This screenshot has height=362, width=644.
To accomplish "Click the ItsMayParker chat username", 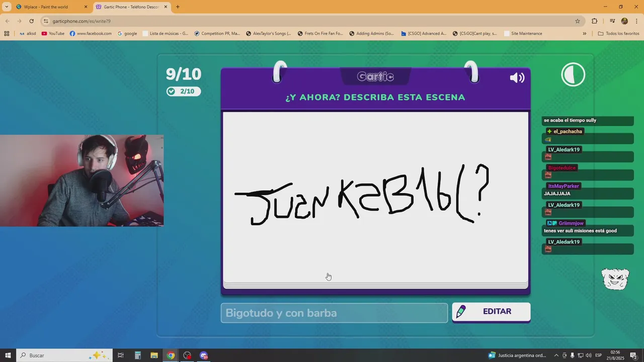I will coord(563,186).
